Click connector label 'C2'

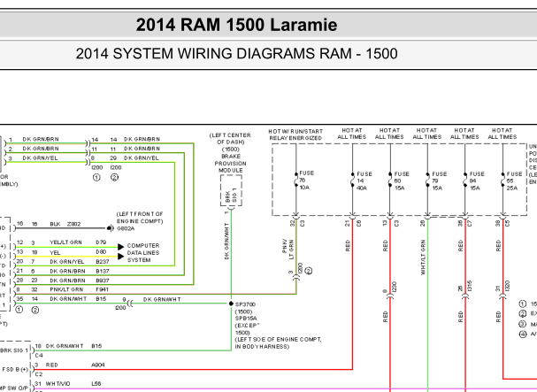pyautogui.click(x=39, y=374)
